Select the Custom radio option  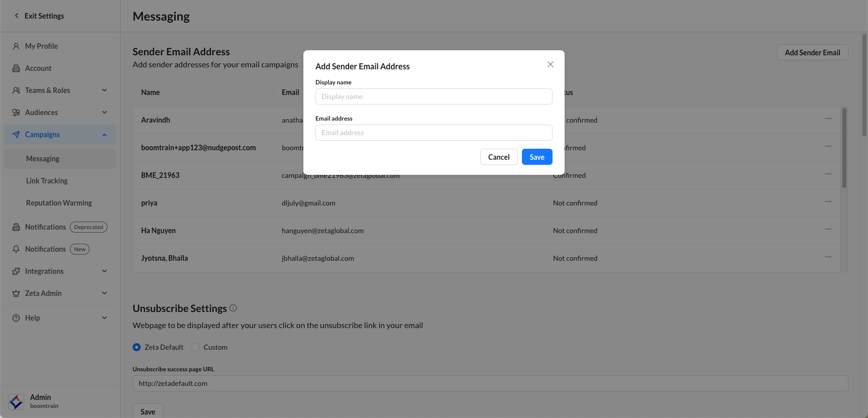pyautogui.click(x=195, y=347)
